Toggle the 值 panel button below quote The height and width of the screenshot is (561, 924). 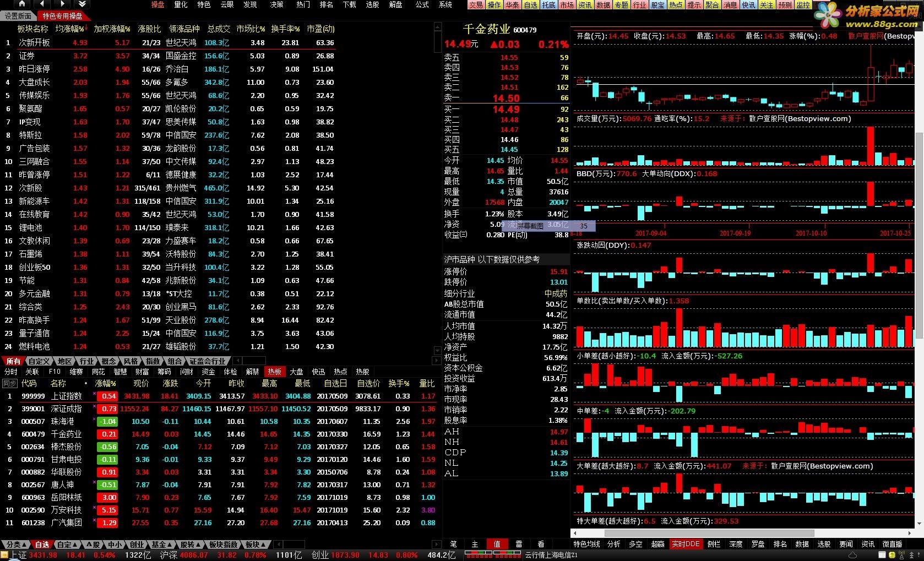click(x=497, y=544)
